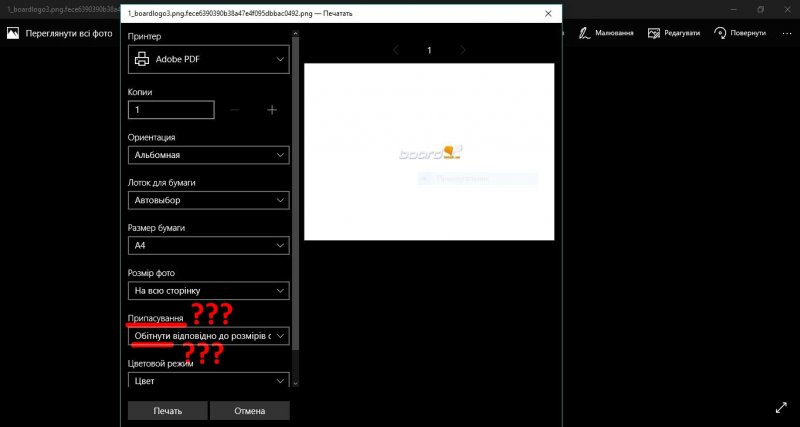Open the Лоток для бумаги Автовыбор dropdown
Image resolution: width=800 pixels, height=427 pixels.
point(209,200)
